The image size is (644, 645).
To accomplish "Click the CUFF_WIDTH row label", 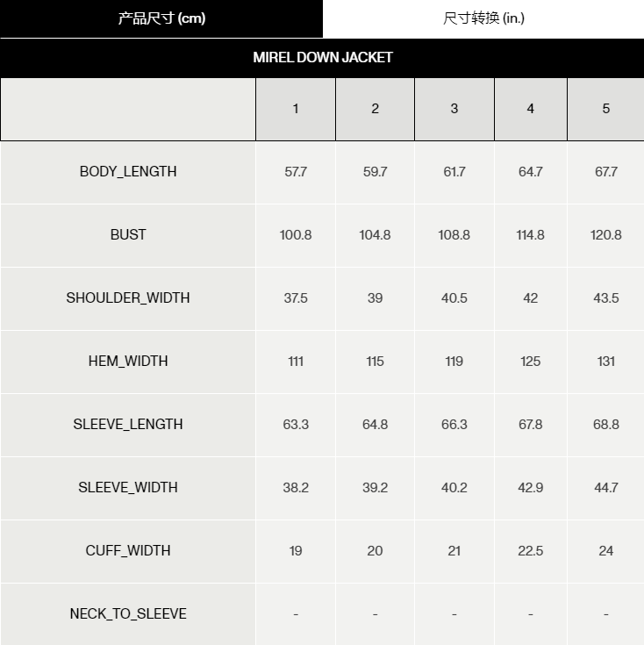I will coord(128,550).
